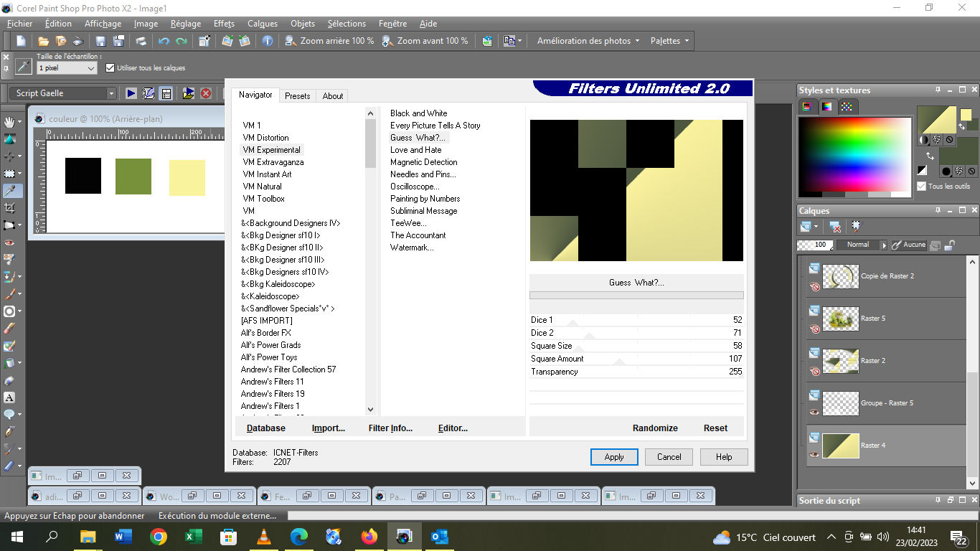Click the Open file folder icon
980x551 pixels.
click(43, 41)
